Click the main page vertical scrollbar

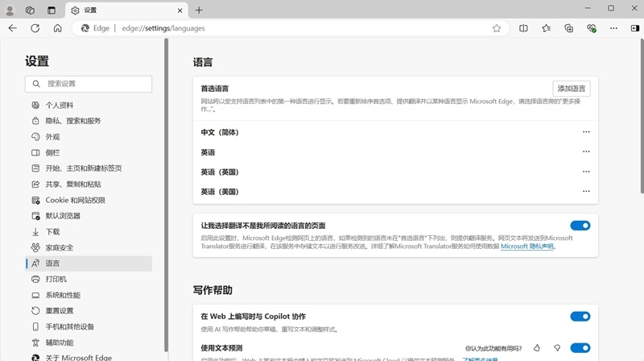(642, 116)
